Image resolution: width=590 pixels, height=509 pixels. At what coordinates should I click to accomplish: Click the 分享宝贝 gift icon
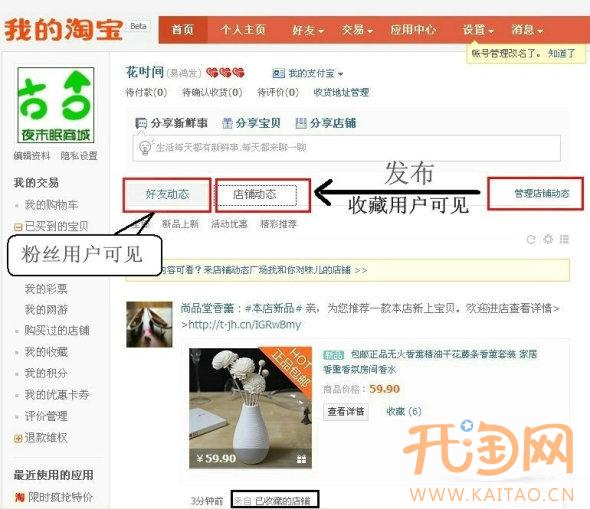point(227,123)
